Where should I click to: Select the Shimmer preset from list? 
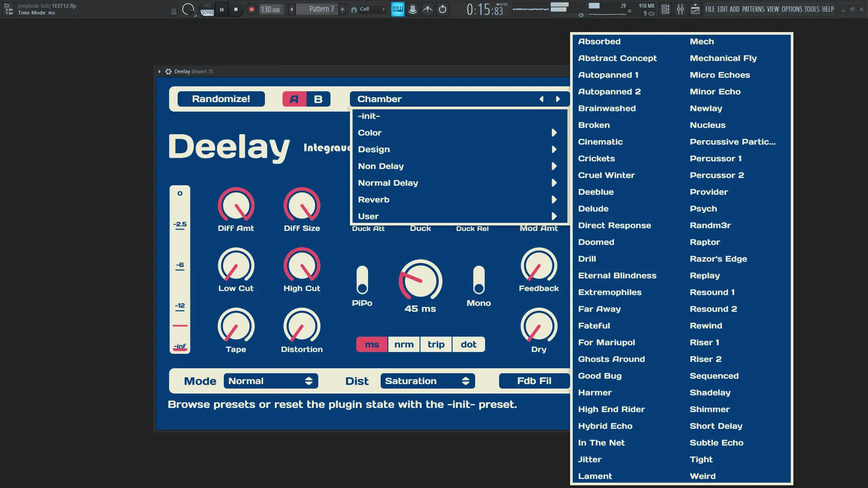point(709,409)
